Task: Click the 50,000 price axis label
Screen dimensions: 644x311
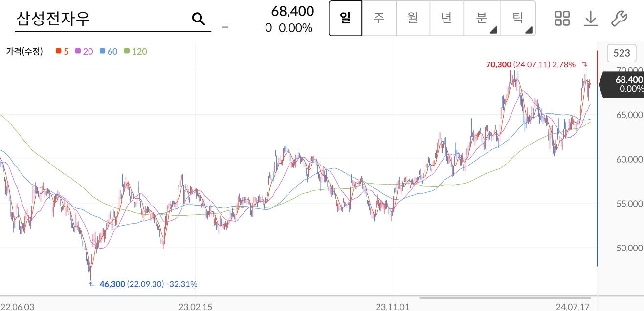Action: pyautogui.click(x=629, y=248)
